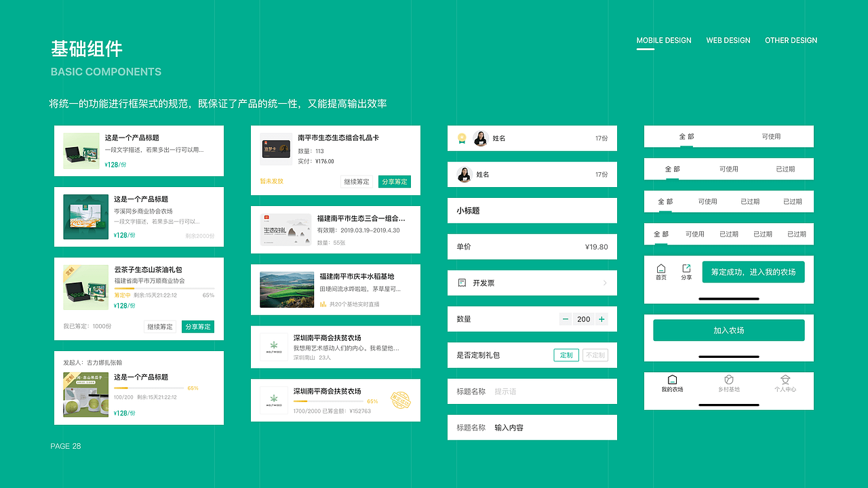Open the thumbnail beside 岑溪同乡商业协会农场
This screenshot has height=488, width=868.
(85, 217)
